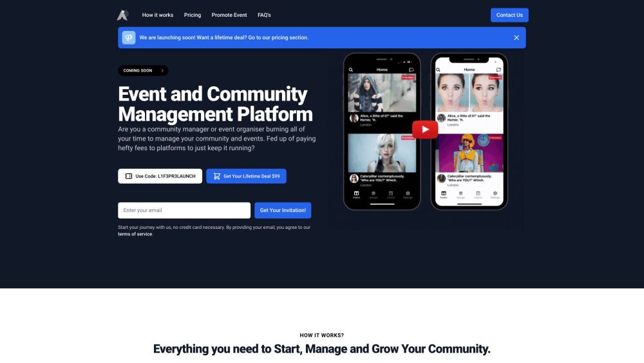This screenshot has height=363, width=644.
Task: Click the Coming Soon badge arrow
Action: [162, 71]
